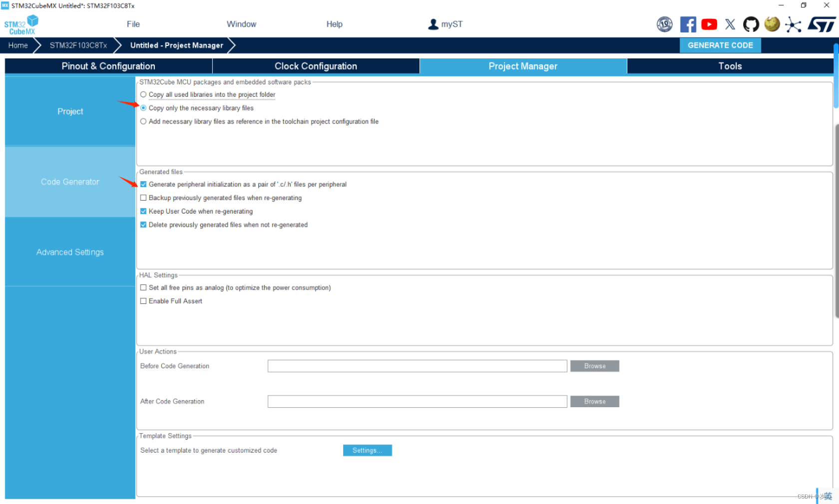This screenshot has width=839, height=504.
Task: Open the ST wiki globe icon
Action: click(x=772, y=24)
